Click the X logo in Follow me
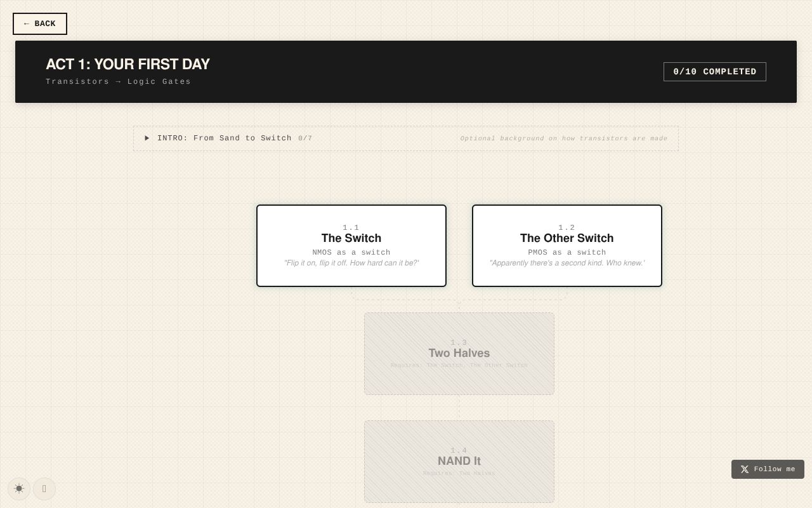Screen dimensions: 812x508 [745, 469]
